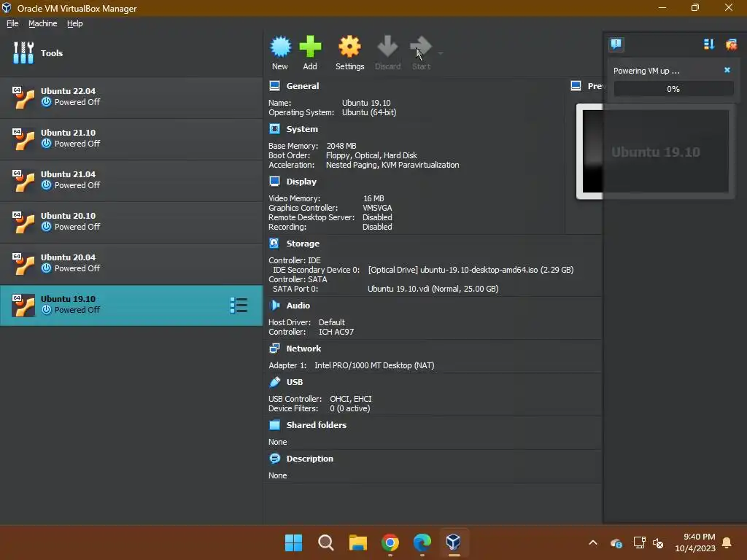747x560 pixels.
Task: Click the Description section header
Action: (x=309, y=459)
